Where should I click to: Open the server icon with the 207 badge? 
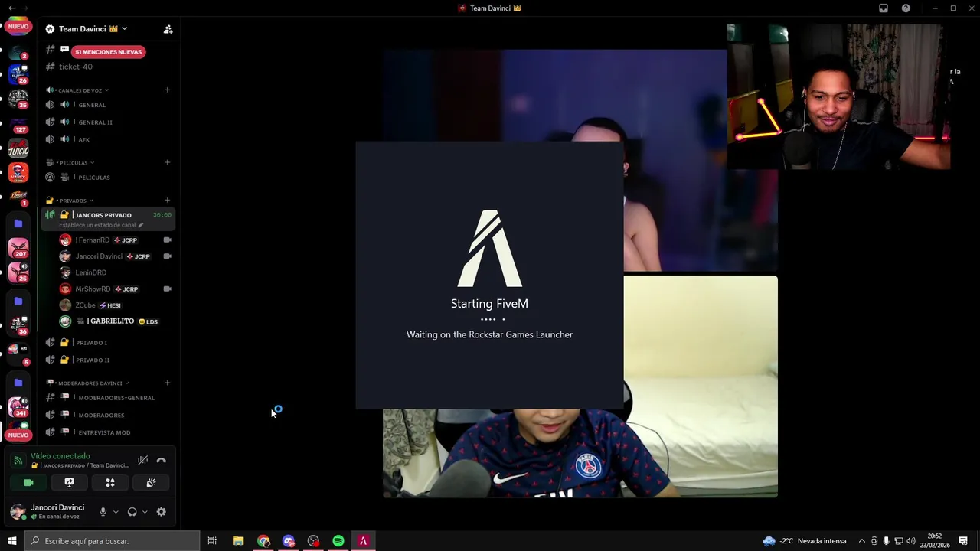pos(18,248)
